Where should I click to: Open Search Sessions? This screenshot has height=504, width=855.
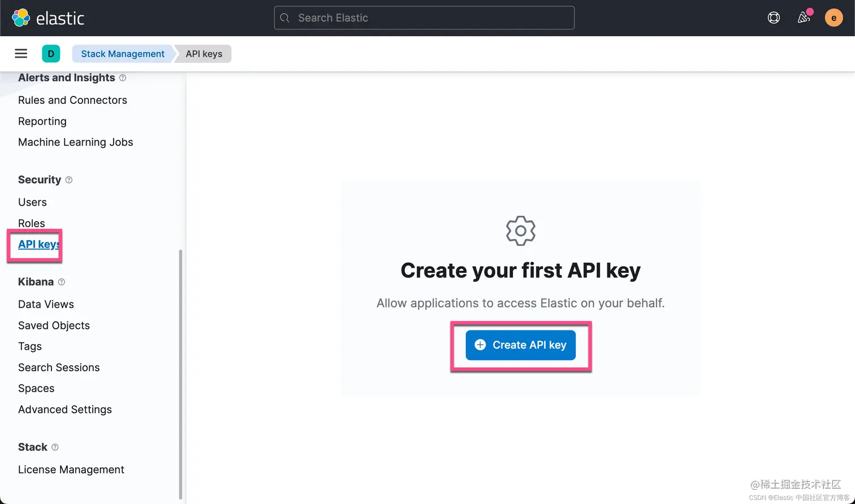(59, 367)
